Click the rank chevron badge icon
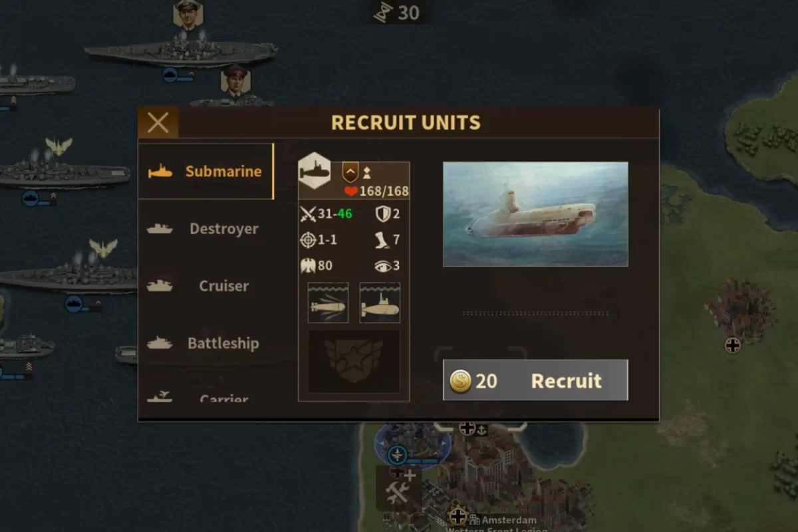Image resolution: width=798 pixels, height=532 pixels. (350, 173)
